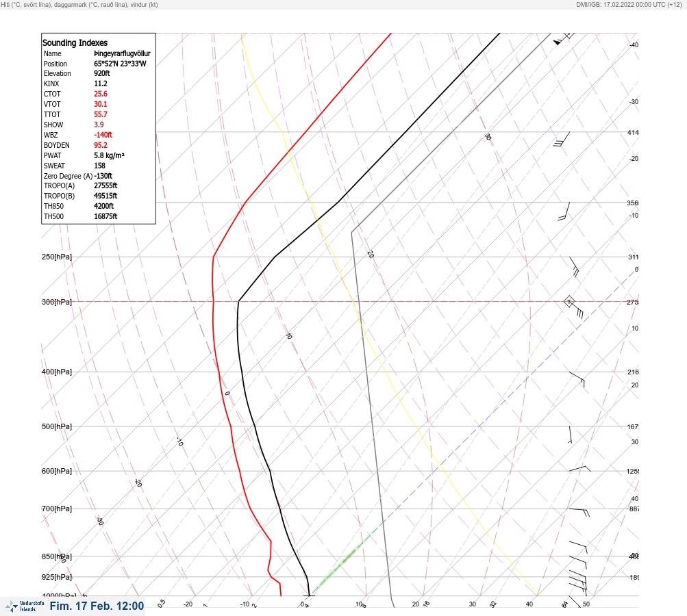
Task: Select the Zero Degree (A) value -130ft
Action: [103, 176]
